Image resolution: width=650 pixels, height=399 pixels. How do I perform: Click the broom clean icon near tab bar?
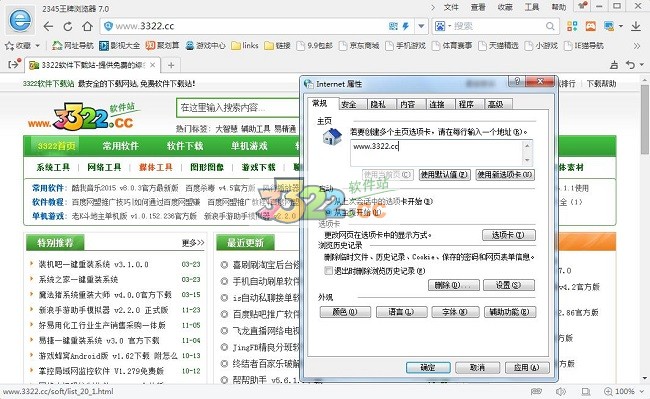614,65
